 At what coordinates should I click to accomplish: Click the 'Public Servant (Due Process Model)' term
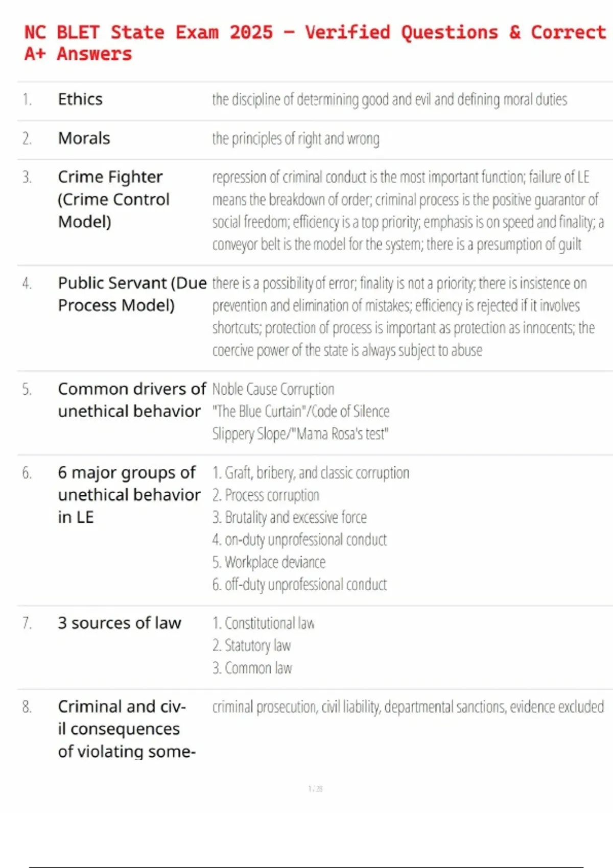[132, 294]
